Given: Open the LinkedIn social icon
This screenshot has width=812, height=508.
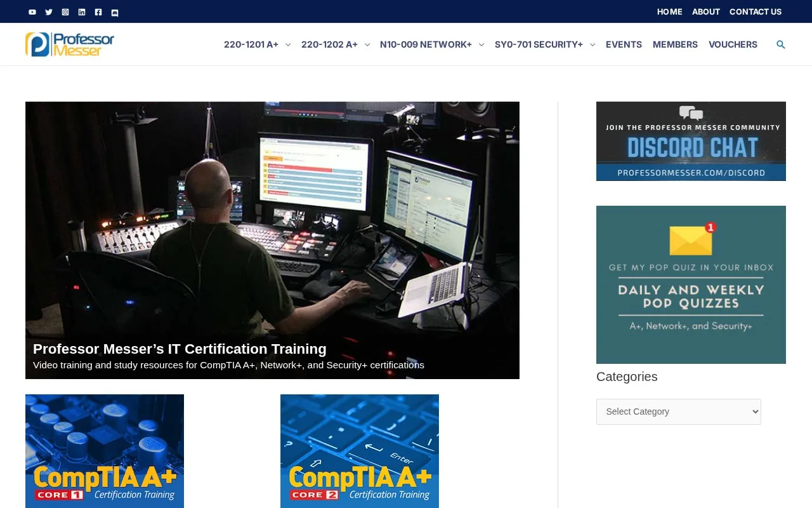Looking at the screenshot, I should [82, 12].
